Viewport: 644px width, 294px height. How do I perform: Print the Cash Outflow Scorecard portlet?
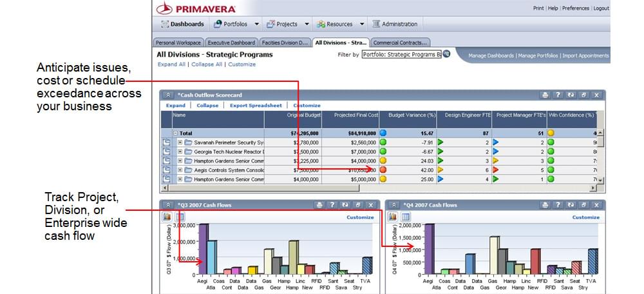pos(545,95)
